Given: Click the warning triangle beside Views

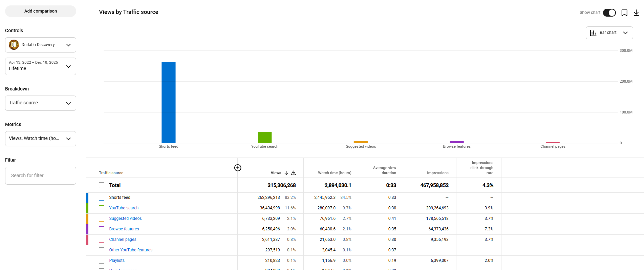Looking at the screenshot, I should [x=294, y=173].
